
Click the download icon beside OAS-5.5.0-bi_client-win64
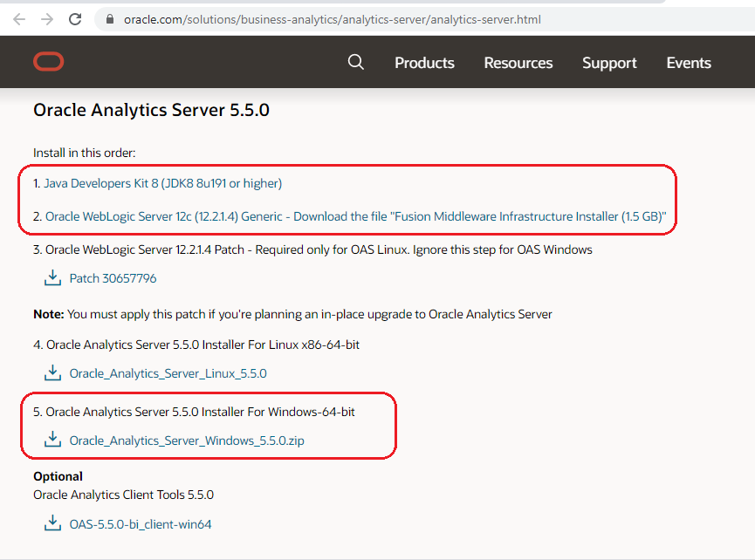[x=52, y=523]
